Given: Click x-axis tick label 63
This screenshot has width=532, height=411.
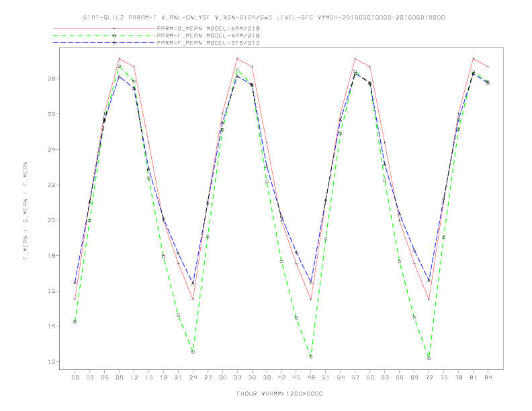Looking at the screenshot, I should click(385, 377).
